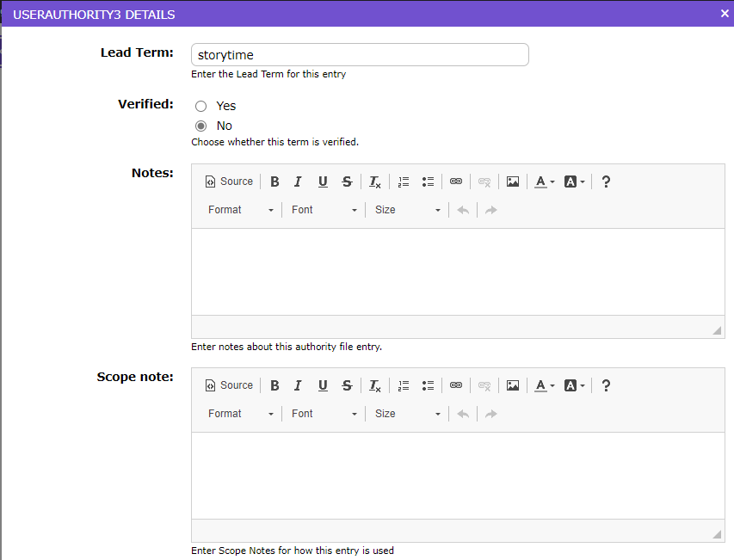This screenshot has width=734, height=560.
Task: Open Size dropdown in Notes editor
Action: 407,210
